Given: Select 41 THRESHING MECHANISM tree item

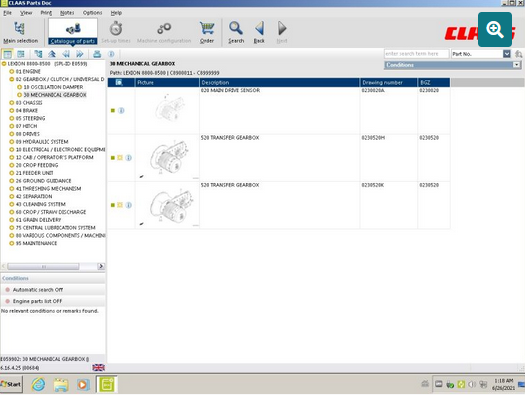Looking at the screenshot, I should pos(48,189).
